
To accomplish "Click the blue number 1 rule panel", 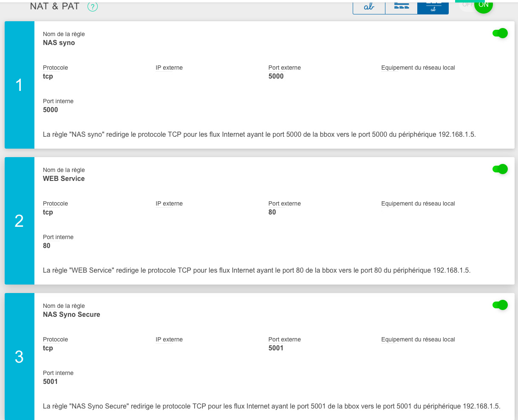I will (x=19, y=85).
